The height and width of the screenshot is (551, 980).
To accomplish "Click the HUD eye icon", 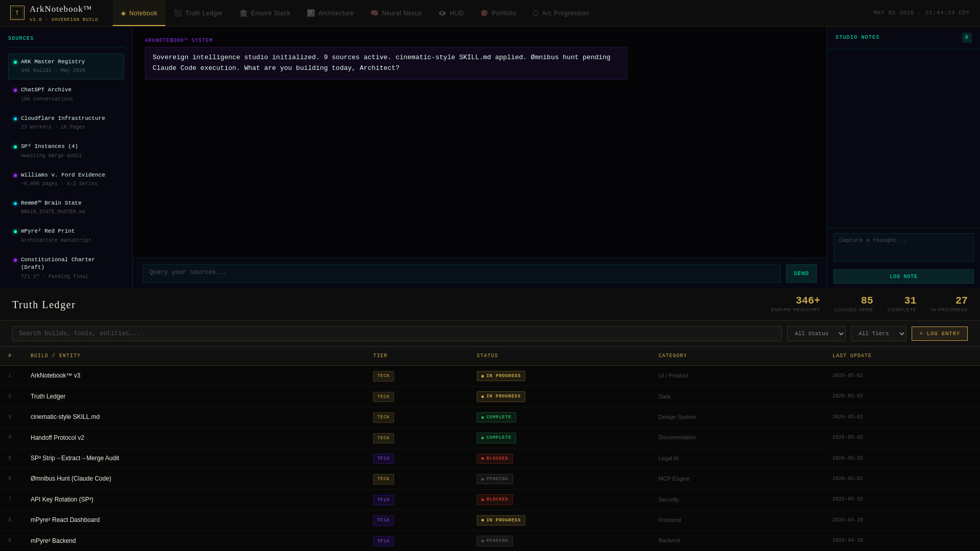I will click(x=442, y=13).
